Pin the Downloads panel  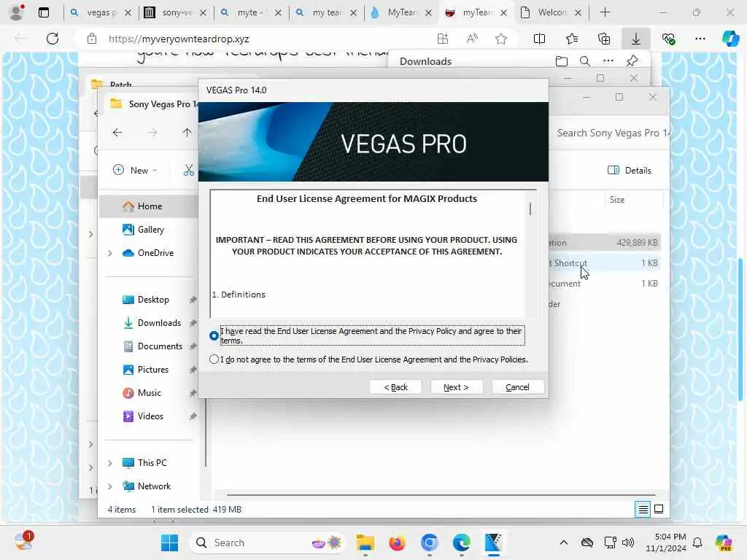[x=632, y=61]
